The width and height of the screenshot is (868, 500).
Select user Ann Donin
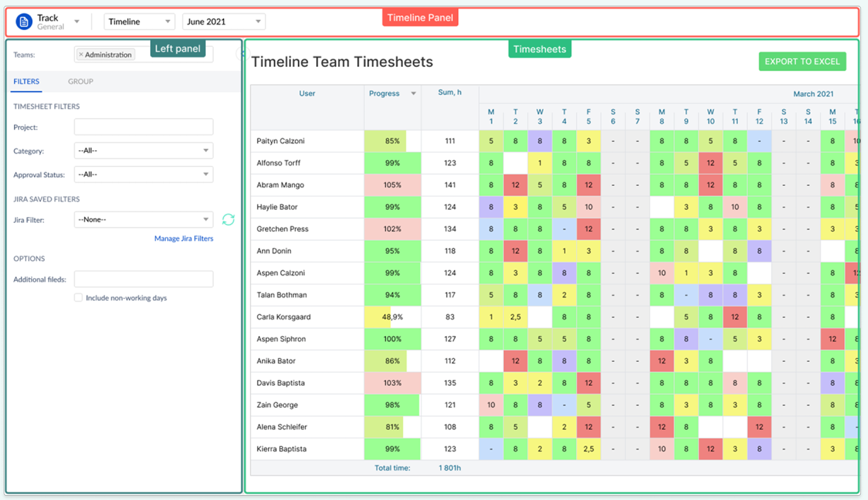274,251
